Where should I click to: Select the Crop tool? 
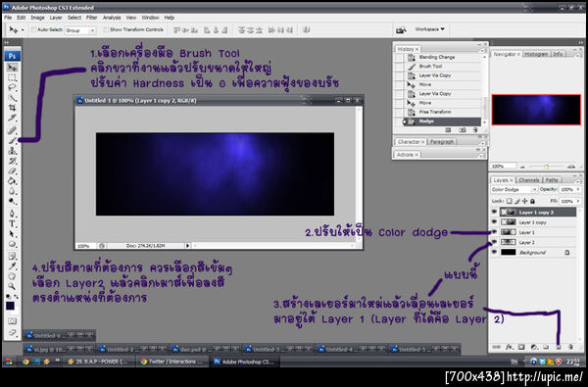(13, 108)
